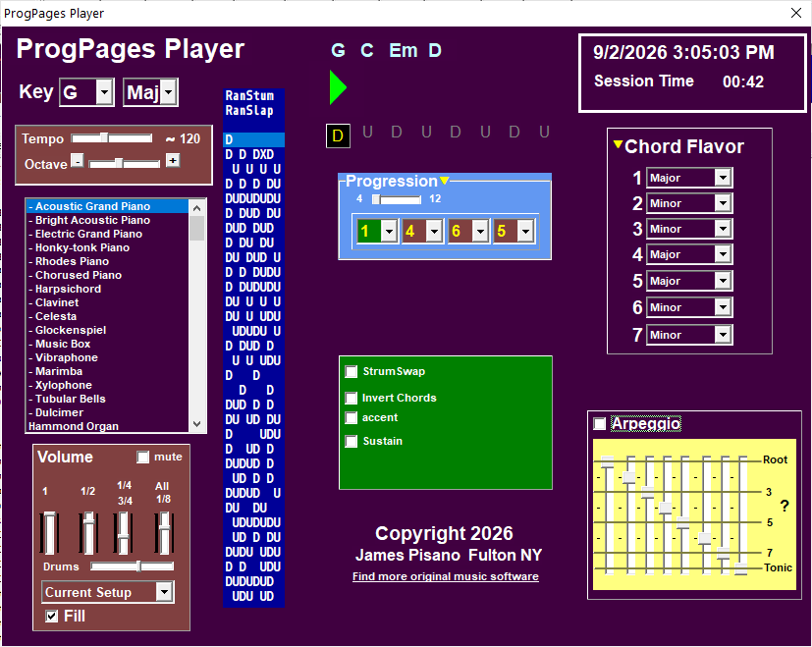
Task: Open the progression dropdown showing 5
Action: coord(525,231)
